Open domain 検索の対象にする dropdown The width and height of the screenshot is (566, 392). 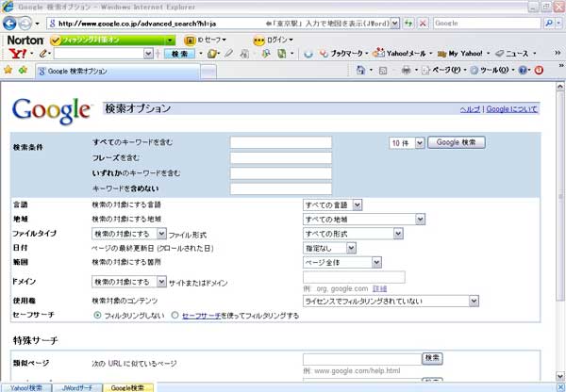(129, 282)
